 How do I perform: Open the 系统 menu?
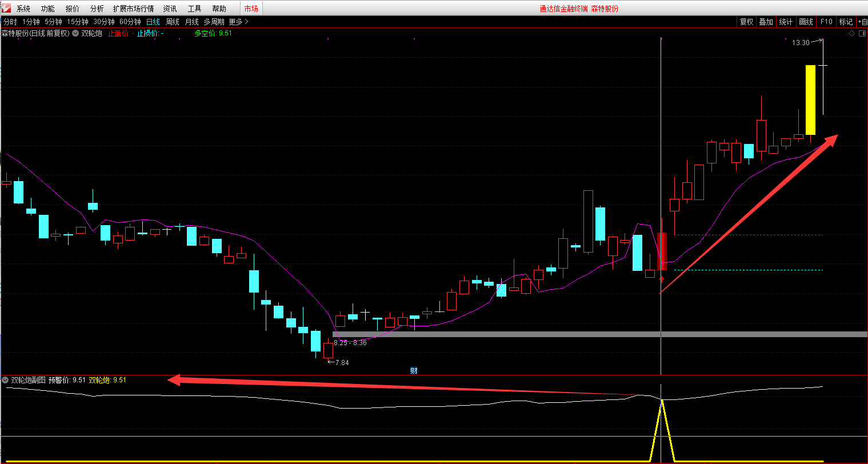point(23,9)
